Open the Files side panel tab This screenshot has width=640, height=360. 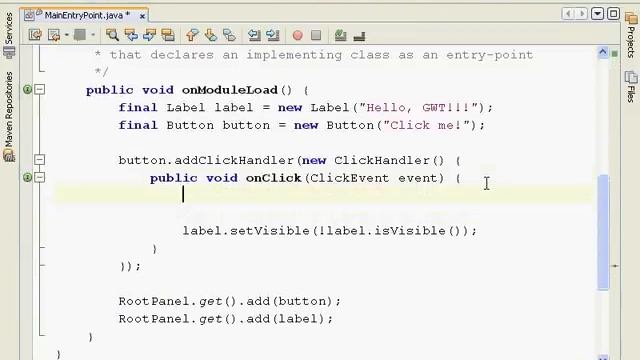point(631,87)
